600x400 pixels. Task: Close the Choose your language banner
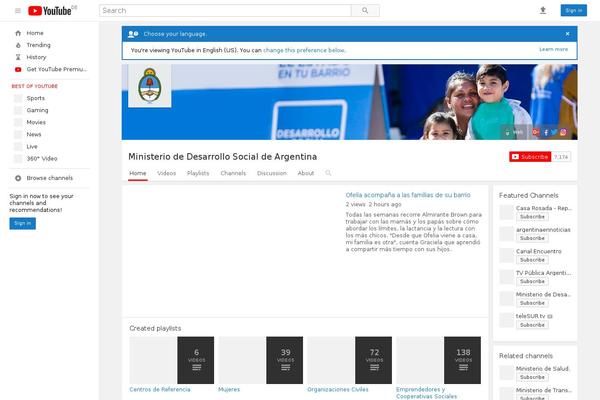(x=567, y=34)
